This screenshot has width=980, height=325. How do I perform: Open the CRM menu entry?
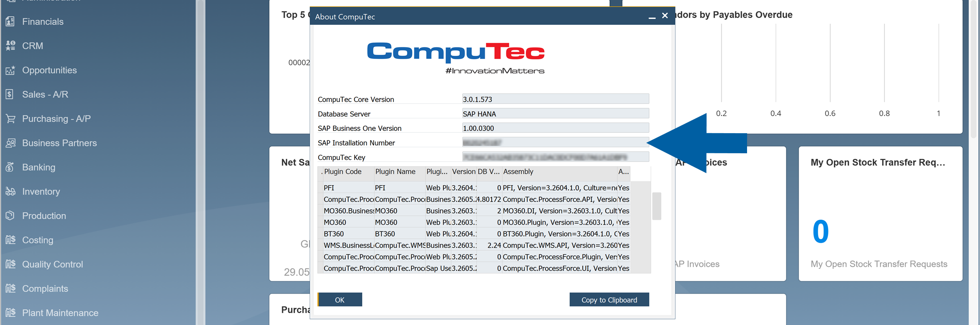click(x=33, y=46)
